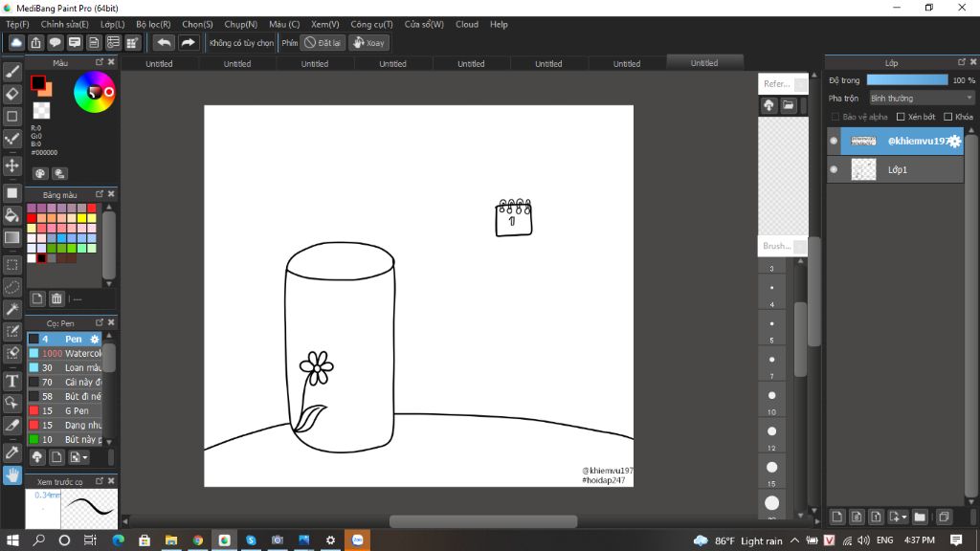The height and width of the screenshot is (551, 980).
Task: Choose the Eyedropper tool
Action: click(11, 452)
